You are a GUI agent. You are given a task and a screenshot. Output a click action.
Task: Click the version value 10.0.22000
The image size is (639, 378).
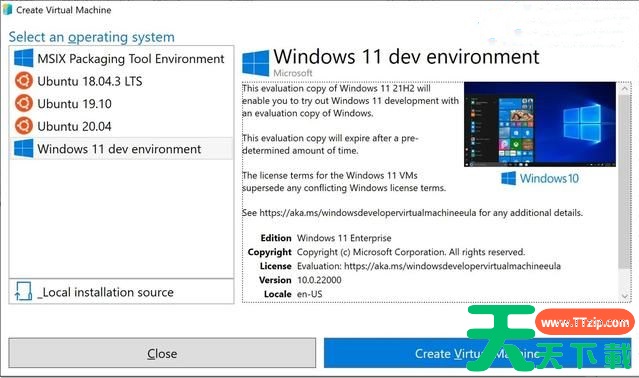(319, 280)
